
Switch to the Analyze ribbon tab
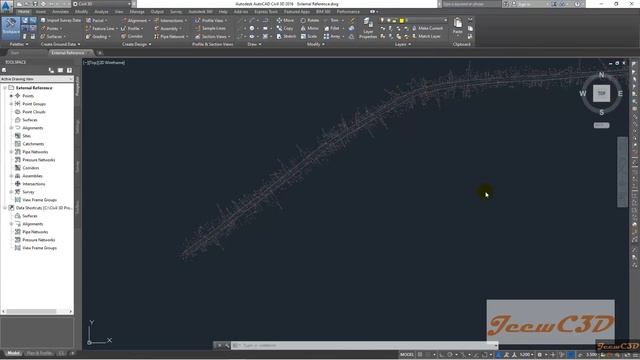(x=101, y=11)
